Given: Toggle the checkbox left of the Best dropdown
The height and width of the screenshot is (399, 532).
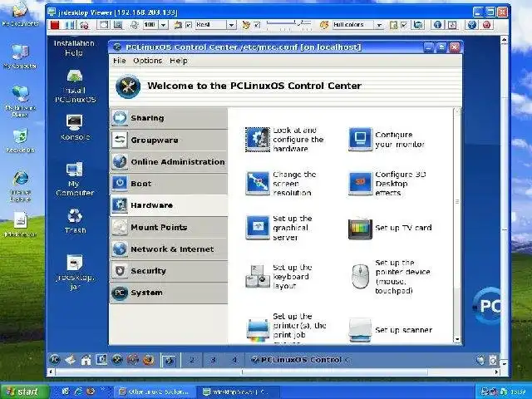Looking at the screenshot, I should 189,25.
